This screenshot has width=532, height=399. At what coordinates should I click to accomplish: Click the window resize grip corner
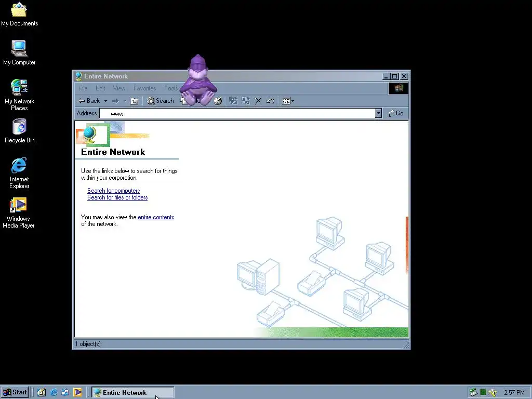tap(406, 345)
